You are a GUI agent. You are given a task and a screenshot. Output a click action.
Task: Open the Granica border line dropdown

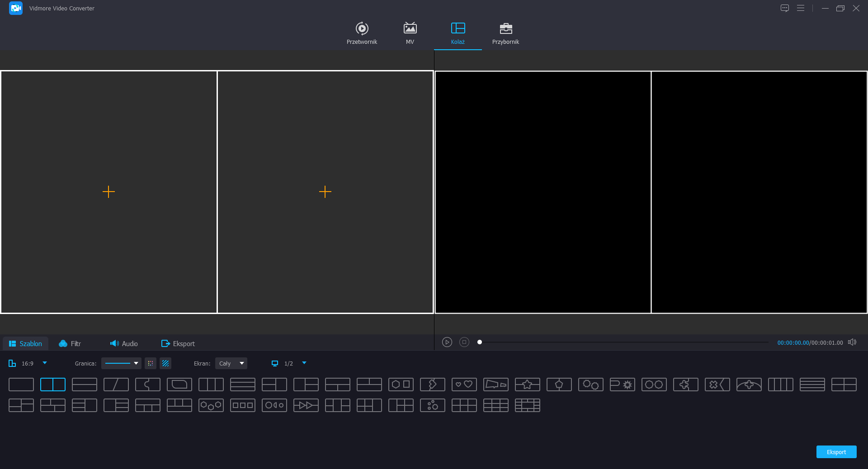coord(121,363)
